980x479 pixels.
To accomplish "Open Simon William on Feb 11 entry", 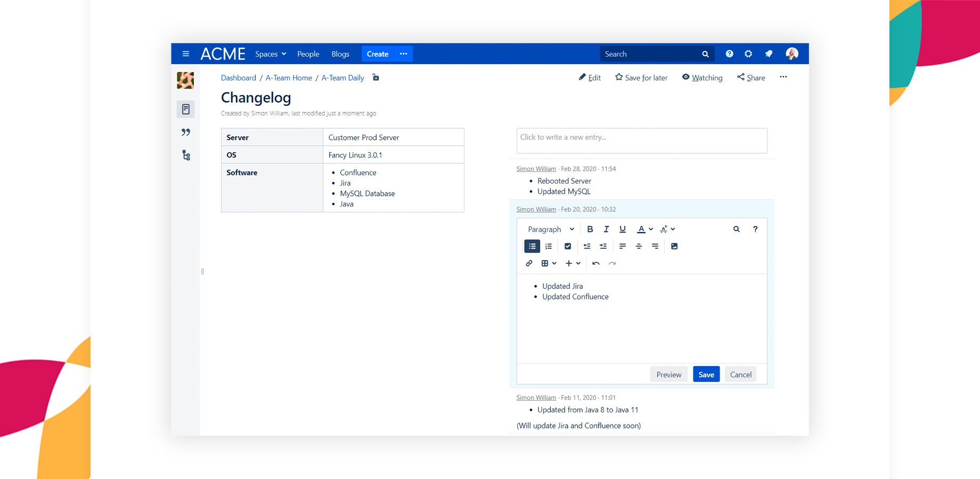I will [536, 398].
